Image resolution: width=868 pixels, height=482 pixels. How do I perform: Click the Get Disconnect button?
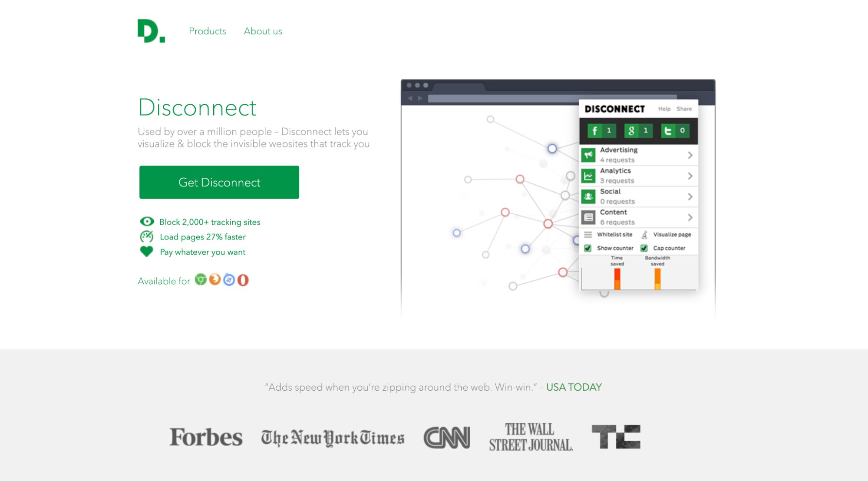(x=219, y=182)
